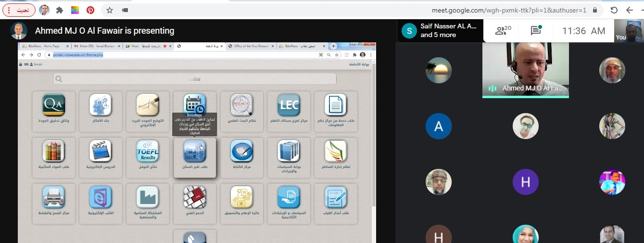Bookmark this page with the star icon
Image resolution: width=644 pixels, height=243 pixels.
tap(110, 10)
